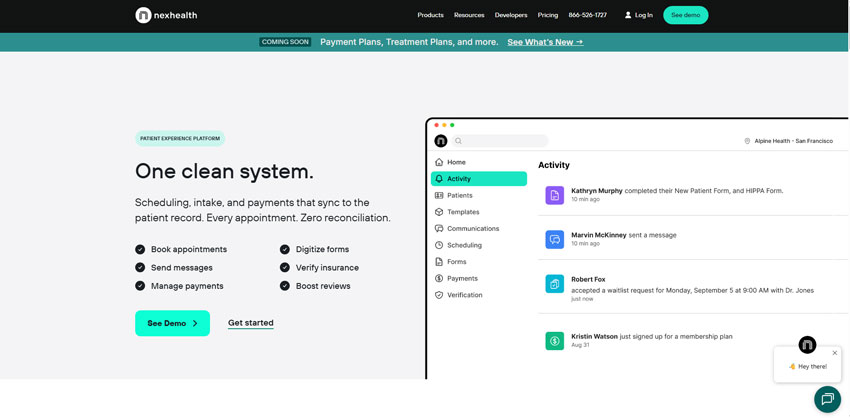
Task: Click the Get started link
Action: point(250,323)
